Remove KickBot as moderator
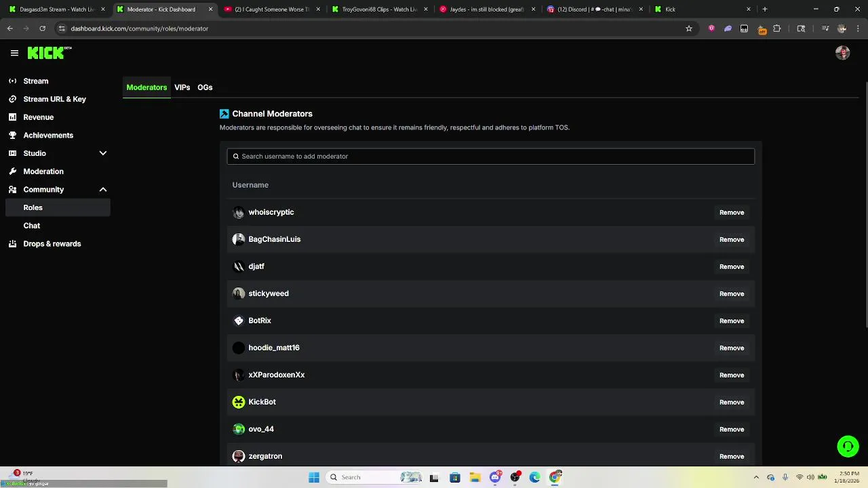The height and width of the screenshot is (488, 868). (732, 402)
